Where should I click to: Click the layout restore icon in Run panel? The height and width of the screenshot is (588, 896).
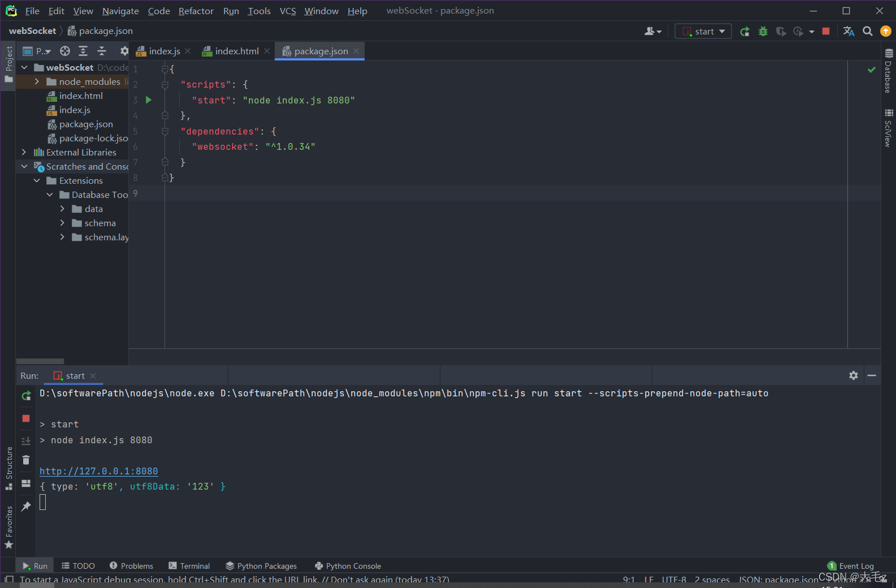tap(26, 483)
